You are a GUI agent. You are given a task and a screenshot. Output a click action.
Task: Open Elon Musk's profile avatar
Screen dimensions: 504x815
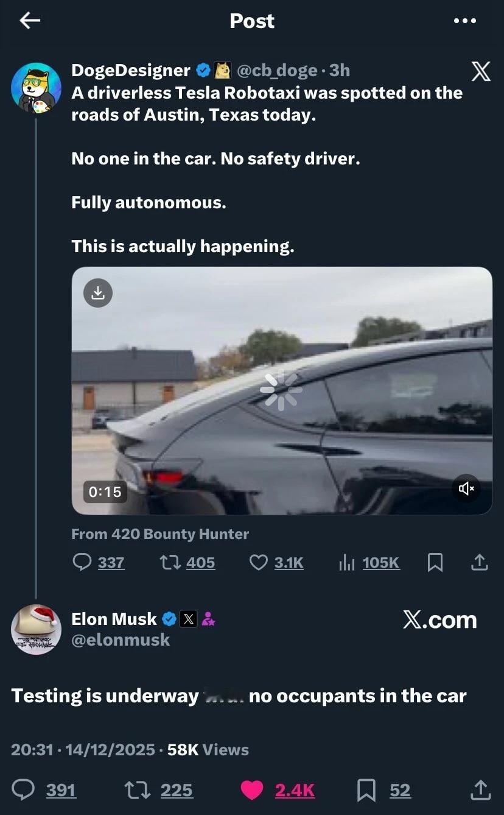click(x=36, y=629)
